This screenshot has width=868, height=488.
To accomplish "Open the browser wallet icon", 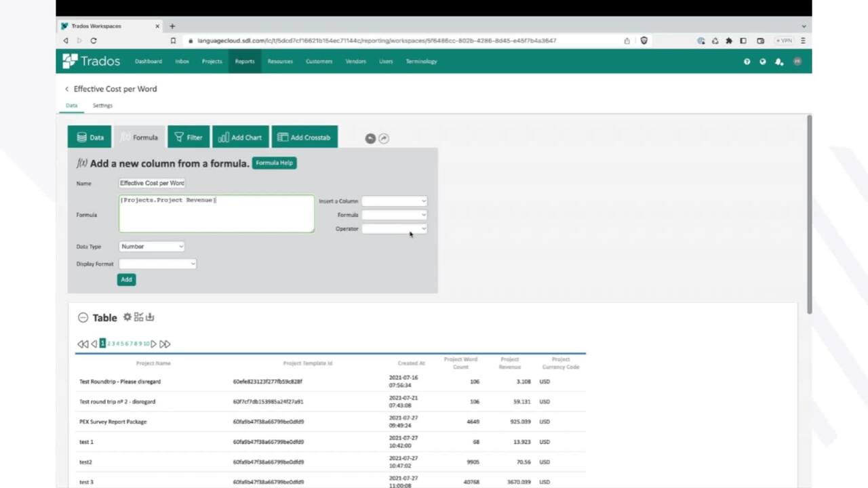I will click(760, 41).
